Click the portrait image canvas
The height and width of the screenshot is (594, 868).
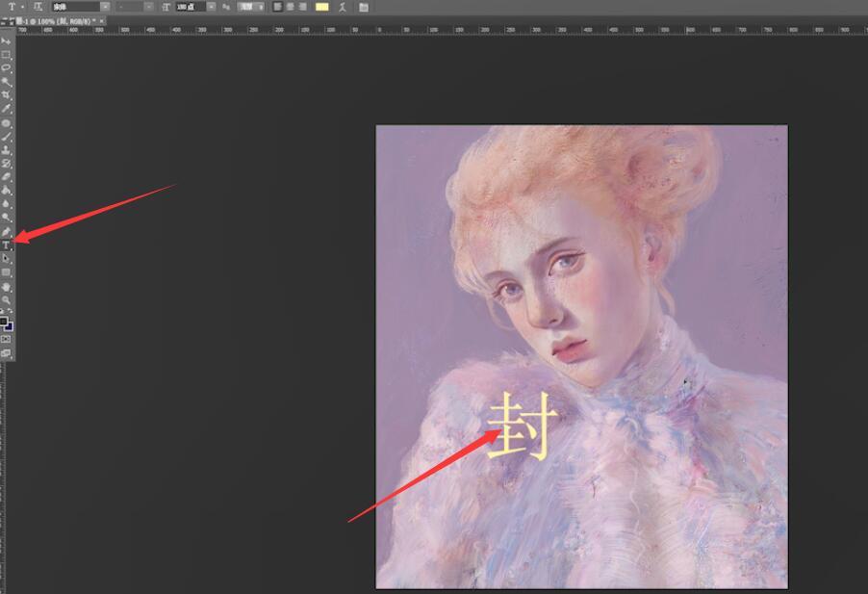pos(582,356)
